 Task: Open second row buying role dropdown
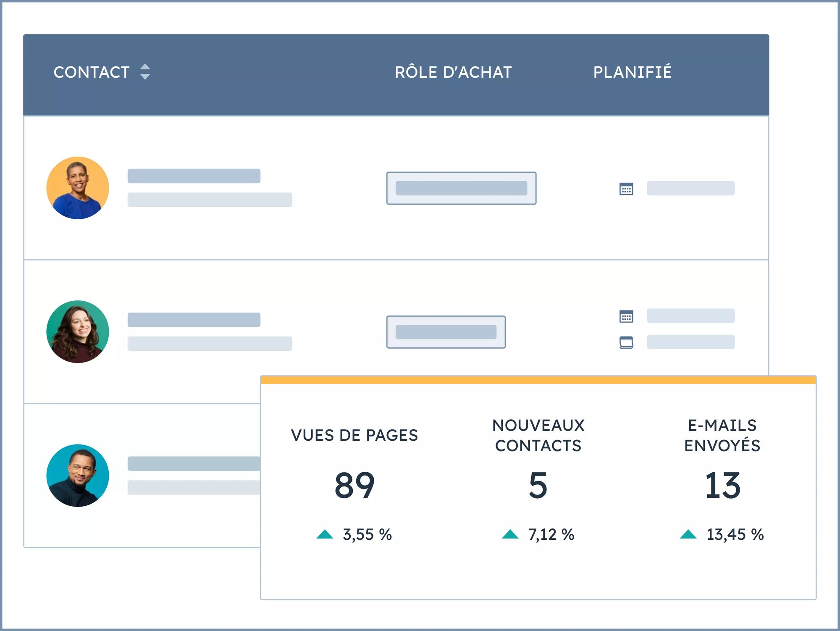coord(446,332)
